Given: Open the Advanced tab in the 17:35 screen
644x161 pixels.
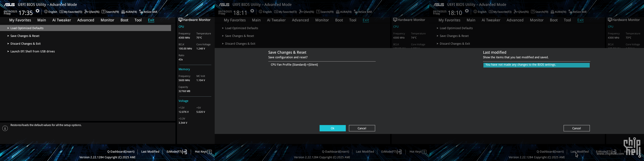Looking at the screenshot, I should (x=86, y=20).
